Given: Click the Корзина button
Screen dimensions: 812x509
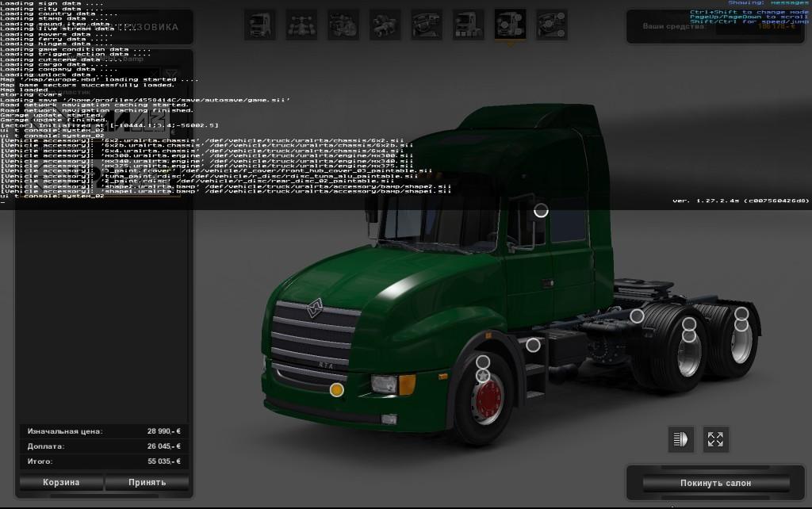Looking at the screenshot, I should pyautogui.click(x=61, y=482).
